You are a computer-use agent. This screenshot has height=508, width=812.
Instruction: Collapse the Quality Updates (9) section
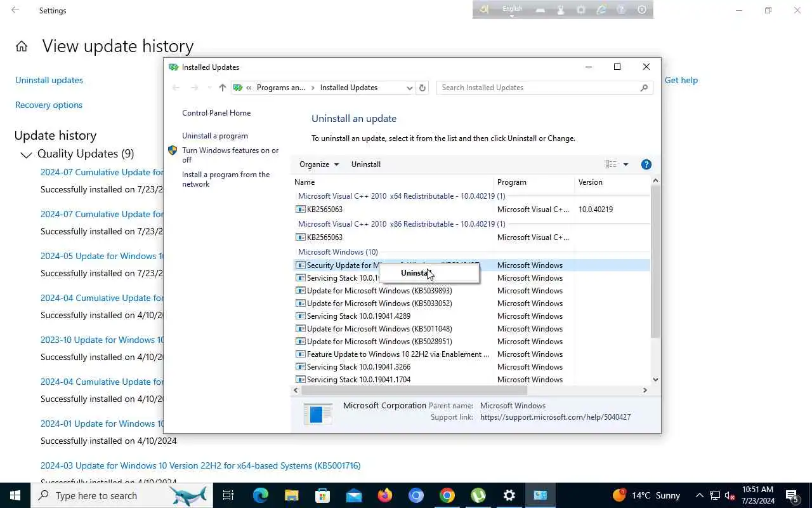coord(26,154)
